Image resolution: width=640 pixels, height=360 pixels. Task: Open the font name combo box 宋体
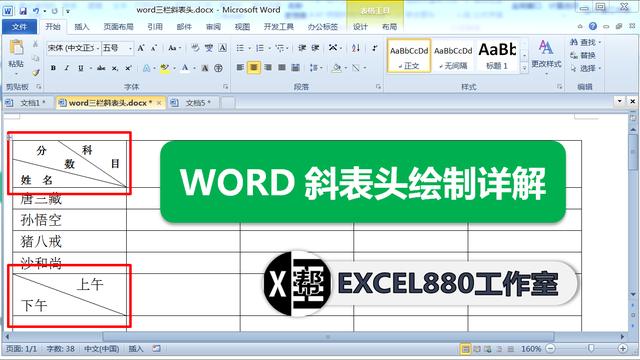pos(73,48)
